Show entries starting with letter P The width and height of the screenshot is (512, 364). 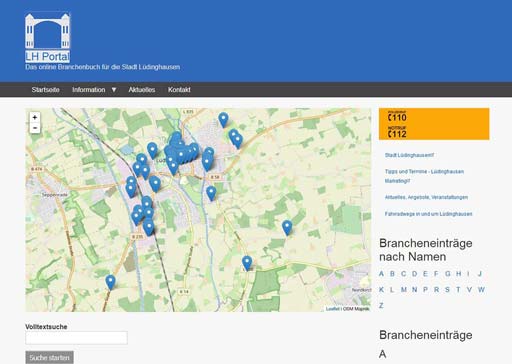pos(425,290)
